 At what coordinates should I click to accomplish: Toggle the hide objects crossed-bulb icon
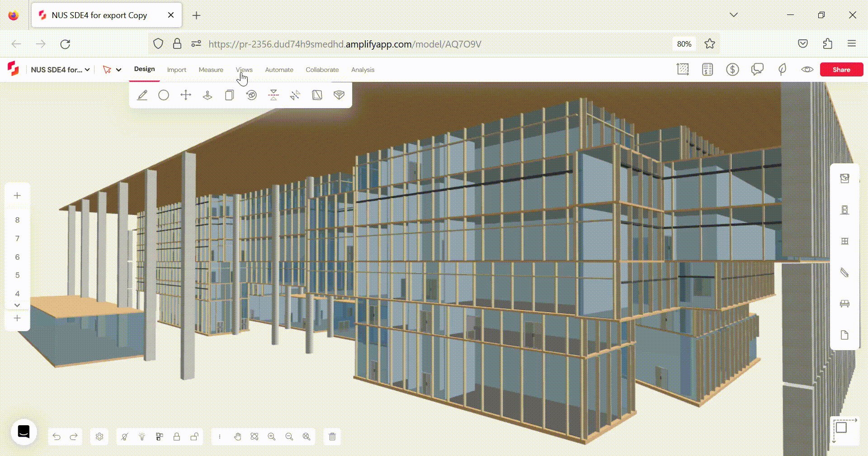[x=125, y=437]
